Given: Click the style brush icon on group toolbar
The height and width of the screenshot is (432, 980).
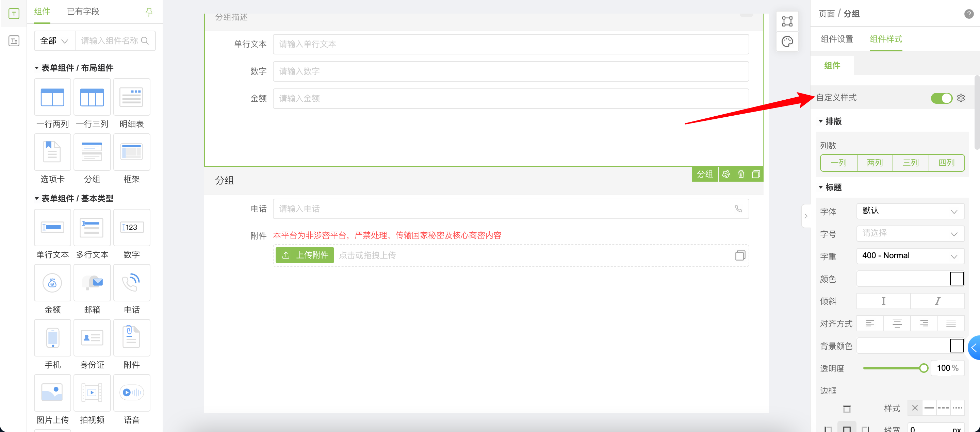Looking at the screenshot, I should pyautogui.click(x=726, y=174).
